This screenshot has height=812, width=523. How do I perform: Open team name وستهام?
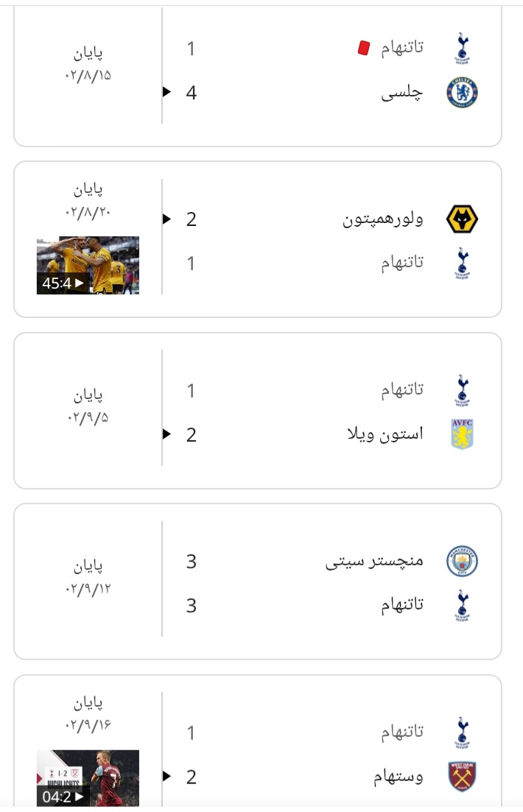pyautogui.click(x=398, y=777)
